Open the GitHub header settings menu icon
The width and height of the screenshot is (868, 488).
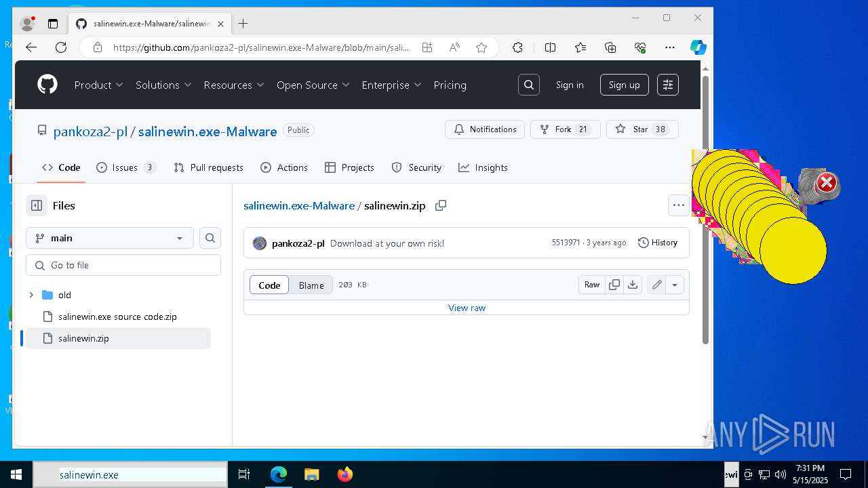click(668, 85)
